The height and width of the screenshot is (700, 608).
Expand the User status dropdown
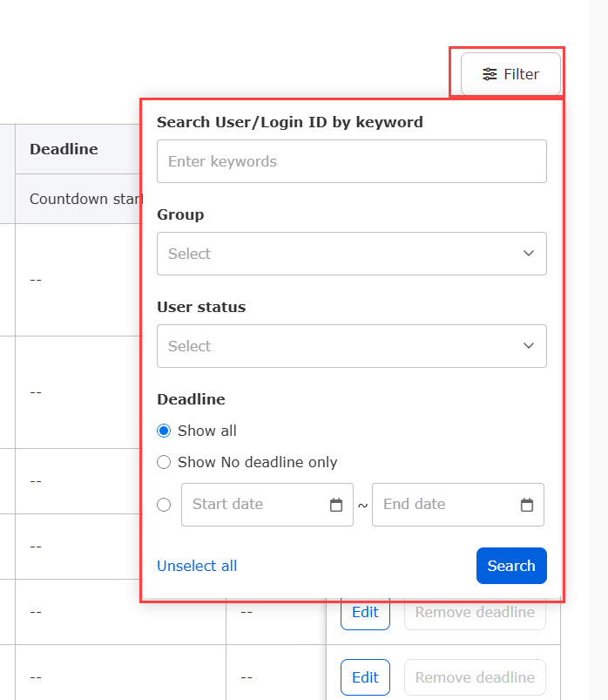tap(351, 346)
